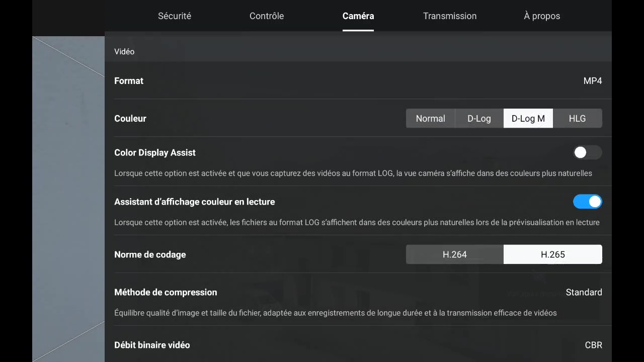Image resolution: width=644 pixels, height=362 pixels.
Task: Select the Caméra tab
Action: point(358,16)
